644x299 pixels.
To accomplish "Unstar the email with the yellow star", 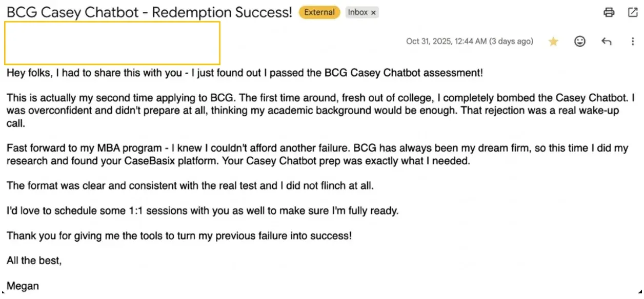I will click(553, 41).
